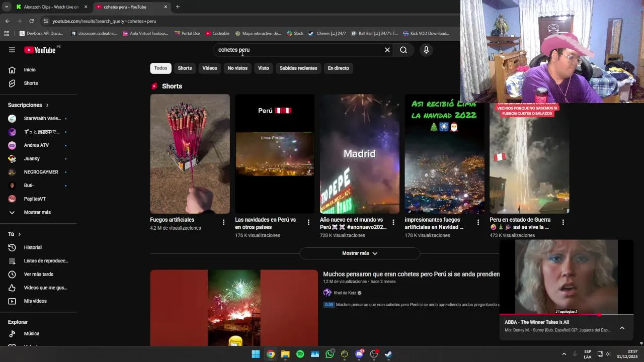The width and height of the screenshot is (644, 362).
Task: Open options for Las navidades en Perú short
Action: click(x=309, y=222)
